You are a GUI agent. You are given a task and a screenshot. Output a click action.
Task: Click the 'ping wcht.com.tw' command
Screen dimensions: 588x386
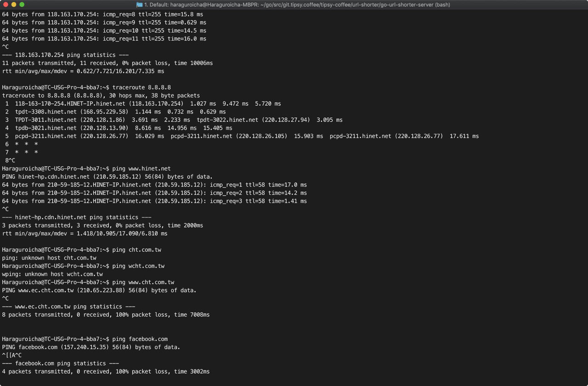[138, 266]
